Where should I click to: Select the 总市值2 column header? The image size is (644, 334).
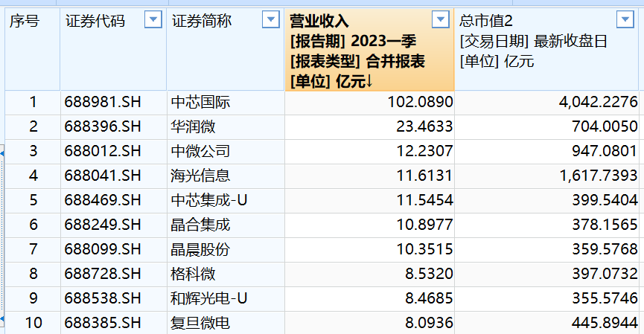pos(546,49)
